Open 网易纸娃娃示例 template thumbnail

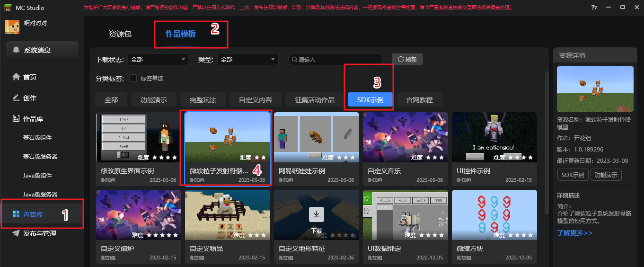point(317,137)
